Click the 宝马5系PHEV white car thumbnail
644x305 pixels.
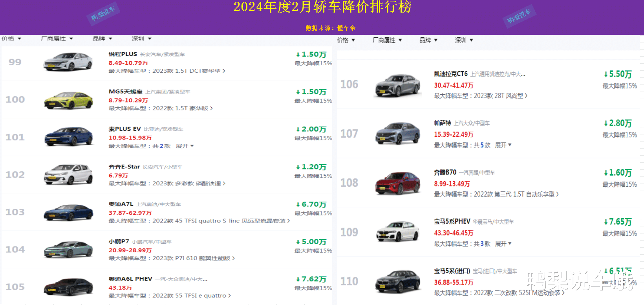click(398, 232)
